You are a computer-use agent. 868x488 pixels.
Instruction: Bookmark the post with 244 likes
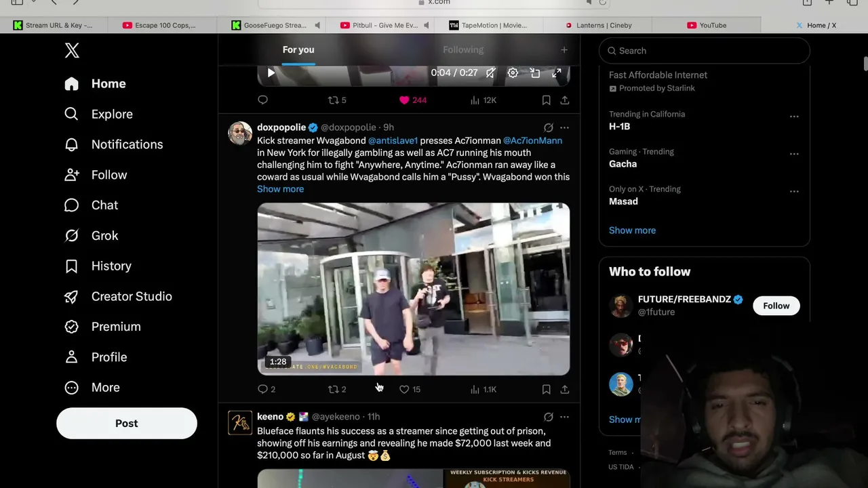point(546,100)
